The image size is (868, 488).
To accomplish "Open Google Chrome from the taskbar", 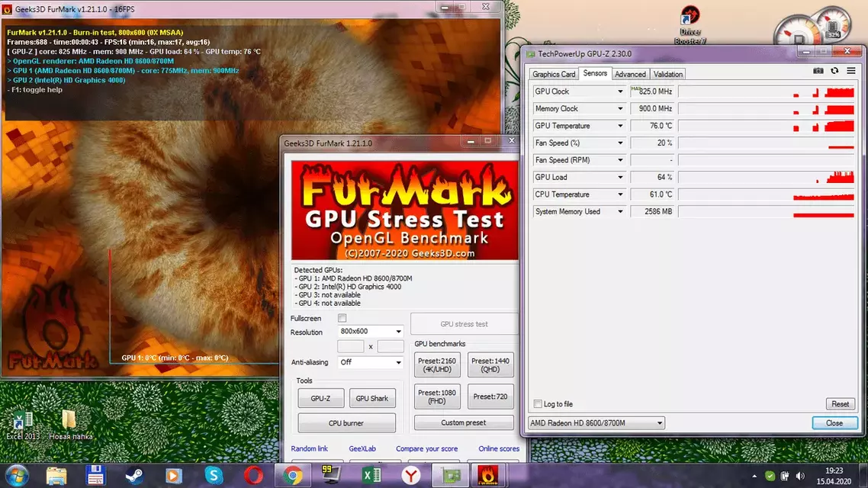I will pos(293,476).
